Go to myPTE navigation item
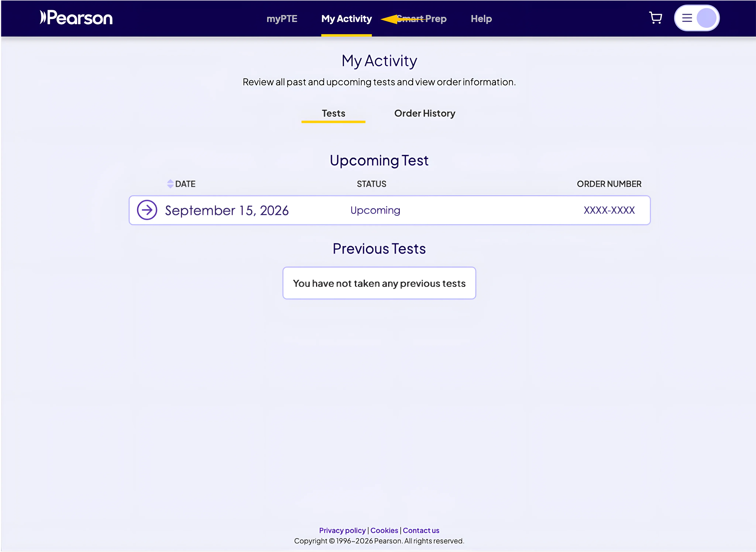The image size is (756, 552). click(x=282, y=19)
